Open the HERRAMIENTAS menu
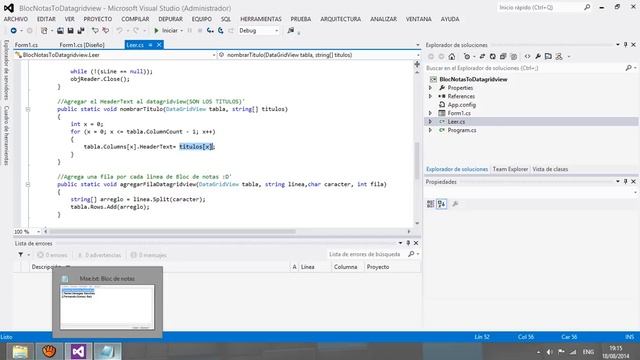 [261, 19]
